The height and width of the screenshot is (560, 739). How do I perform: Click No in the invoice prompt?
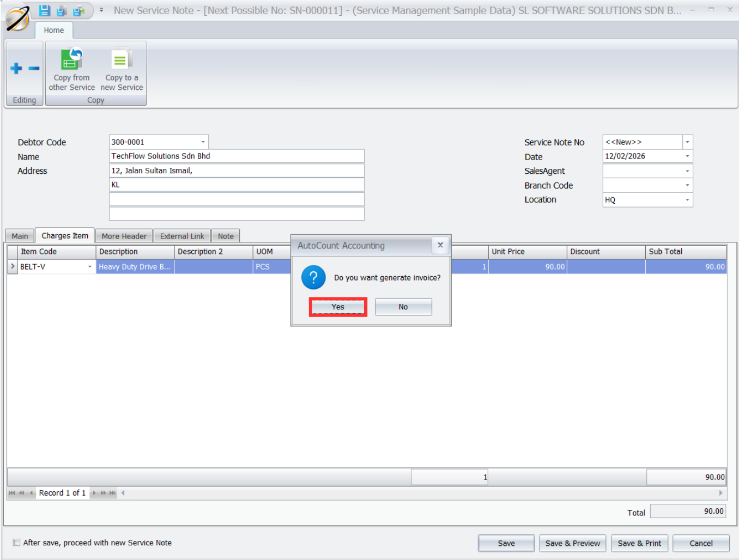pos(403,307)
